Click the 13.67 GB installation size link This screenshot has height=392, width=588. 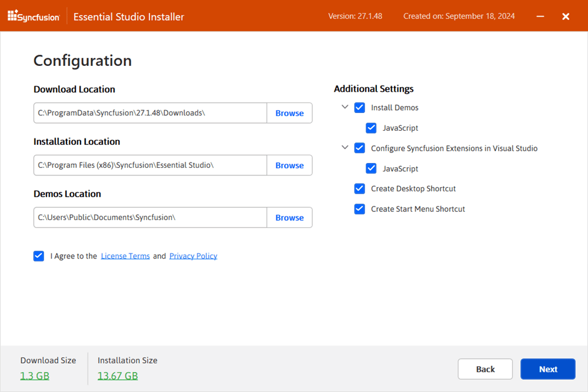[x=118, y=376]
